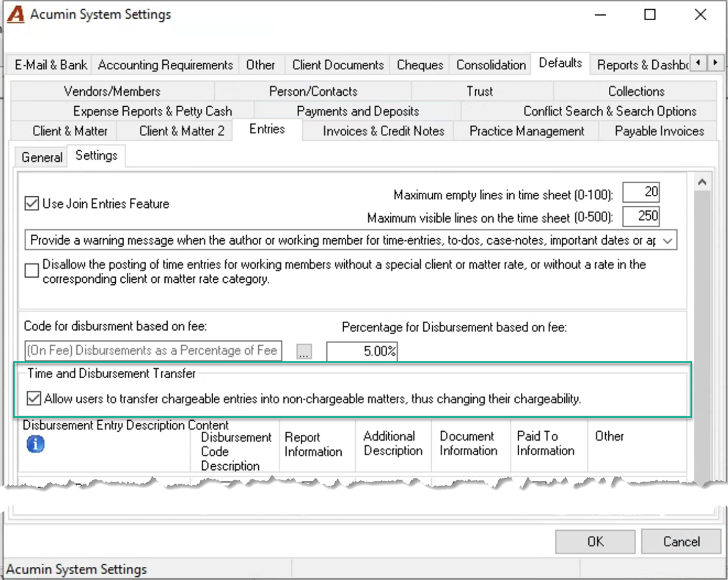Switch to the Consolidation tab
This screenshot has width=728, height=580.
[x=491, y=65]
